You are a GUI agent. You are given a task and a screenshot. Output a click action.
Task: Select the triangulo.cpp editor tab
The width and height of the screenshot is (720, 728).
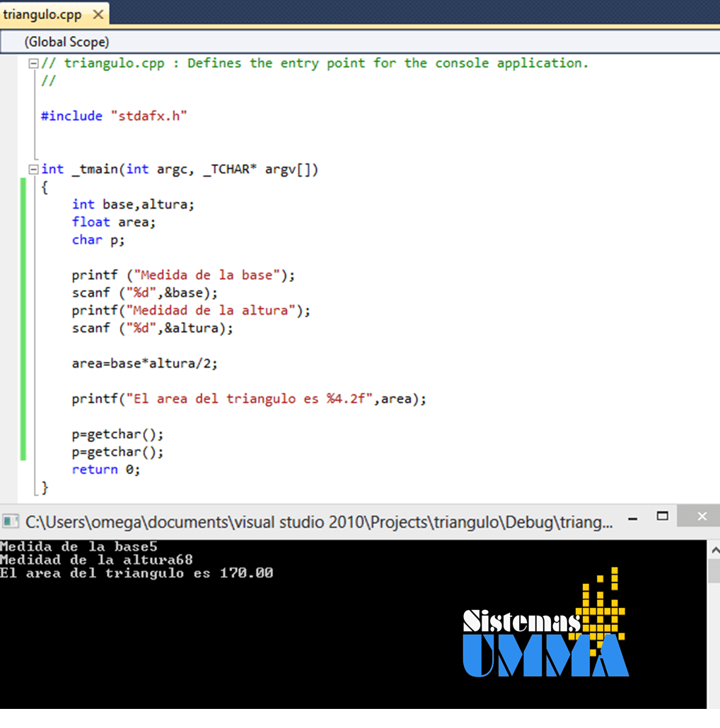coord(42,15)
